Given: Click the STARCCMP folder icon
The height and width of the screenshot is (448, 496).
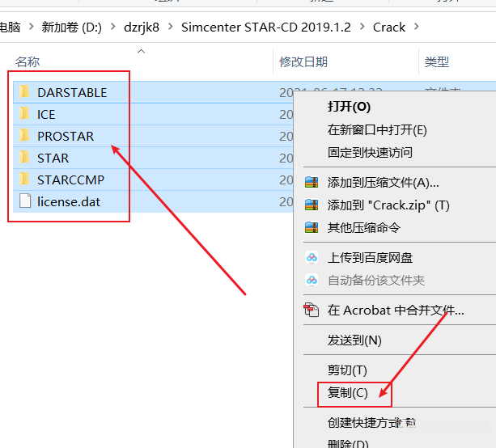Looking at the screenshot, I should point(24,180).
